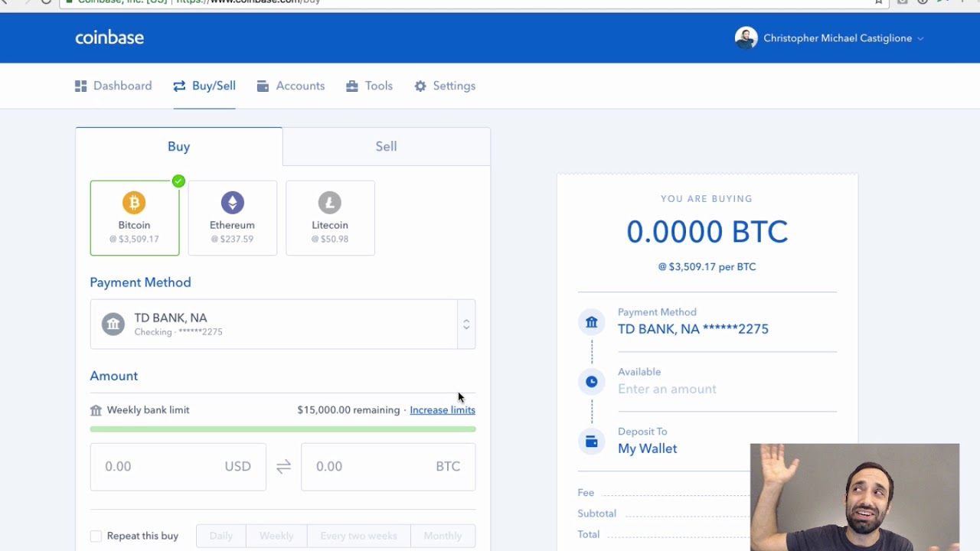The height and width of the screenshot is (551, 980).
Task: Click the Accounts wallet icon
Action: pyautogui.click(x=263, y=86)
